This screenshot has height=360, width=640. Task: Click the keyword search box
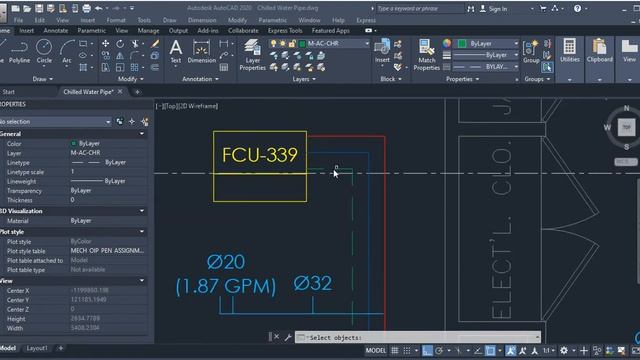[x=420, y=8]
